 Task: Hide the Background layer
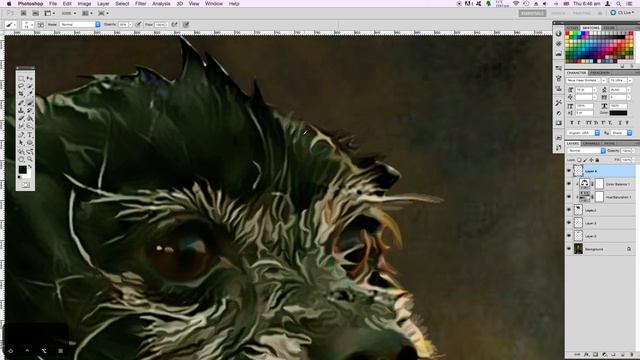(569, 249)
